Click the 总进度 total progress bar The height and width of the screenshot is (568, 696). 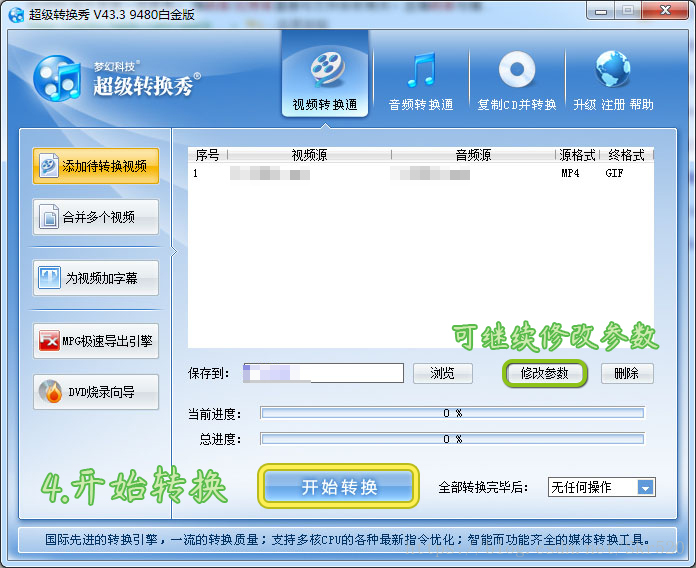(452, 439)
